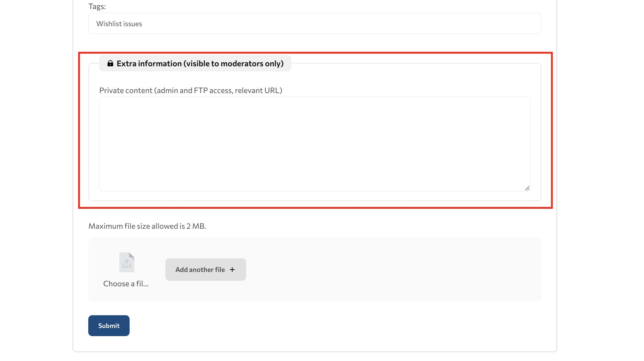Image resolution: width=644 pixels, height=361 pixels.
Task: Click Add another file button
Action: tap(205, 270)
